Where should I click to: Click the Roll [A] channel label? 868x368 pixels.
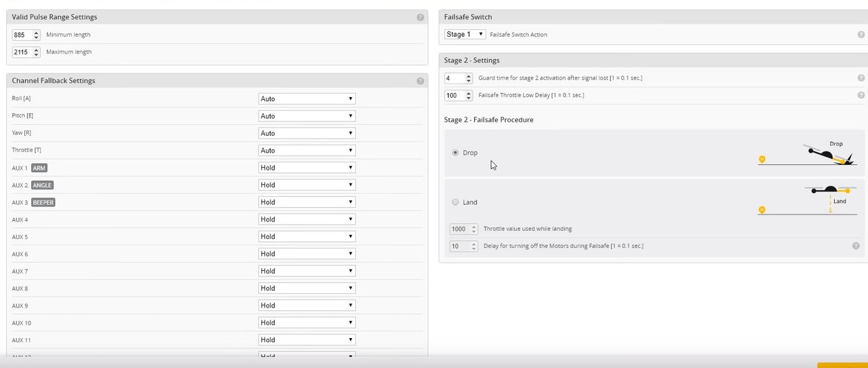coord(21,98)
